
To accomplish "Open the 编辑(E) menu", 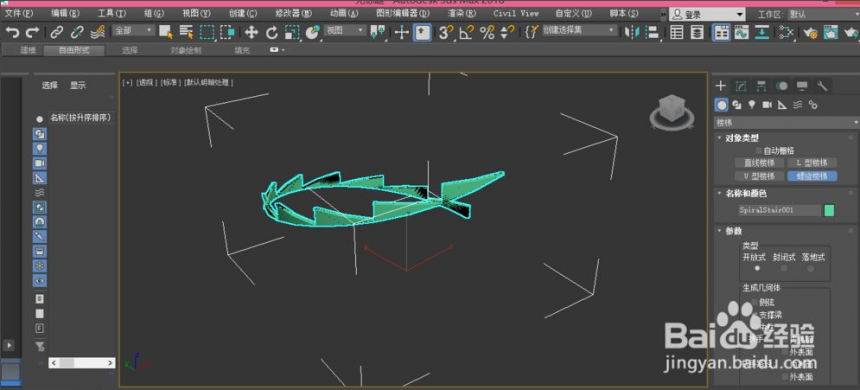I will click(64, 14).
